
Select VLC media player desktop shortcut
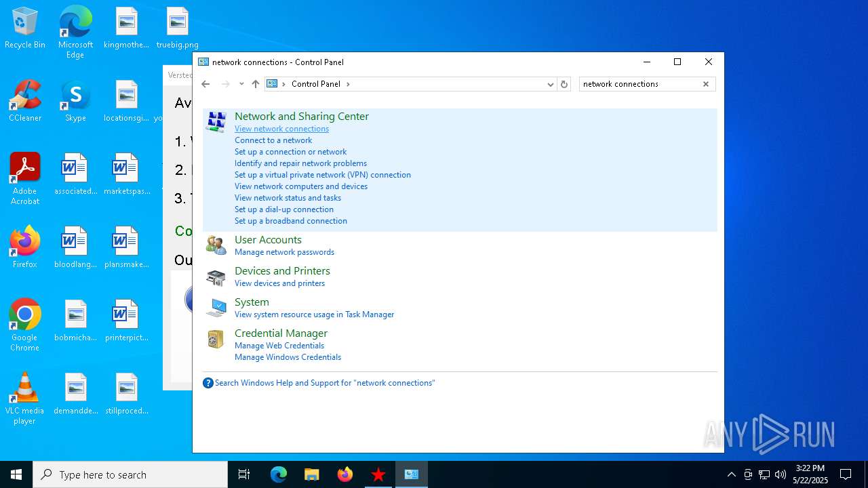coord(25,399)
